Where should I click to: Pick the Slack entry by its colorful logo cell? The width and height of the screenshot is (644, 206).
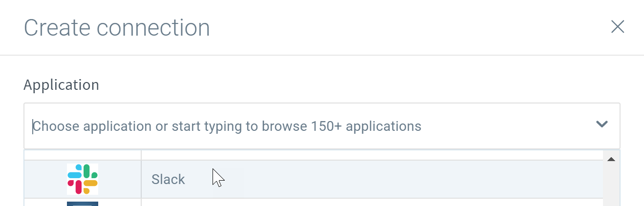[x=83, y=179]
